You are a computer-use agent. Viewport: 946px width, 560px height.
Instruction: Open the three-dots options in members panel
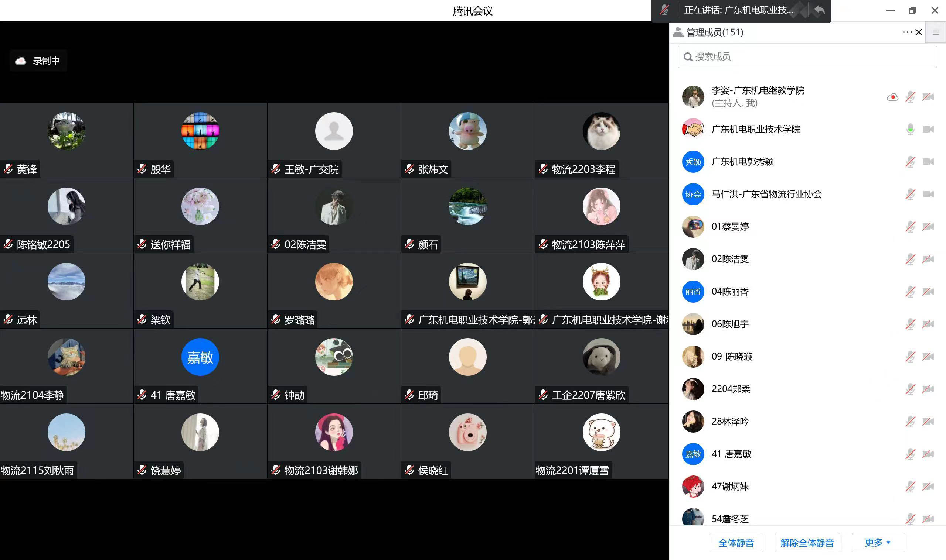tap(907, 32)
